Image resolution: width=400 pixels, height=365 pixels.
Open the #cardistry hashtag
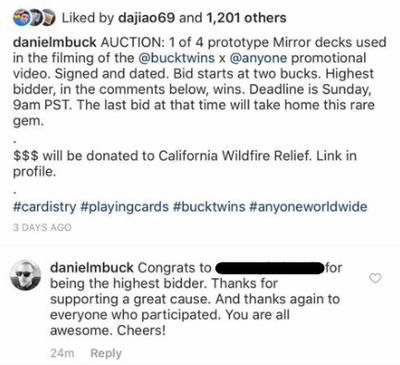[x=45, y=207]
